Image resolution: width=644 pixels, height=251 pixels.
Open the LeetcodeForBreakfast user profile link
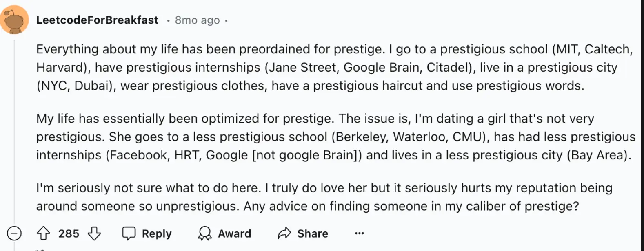(x=97, y=20)
